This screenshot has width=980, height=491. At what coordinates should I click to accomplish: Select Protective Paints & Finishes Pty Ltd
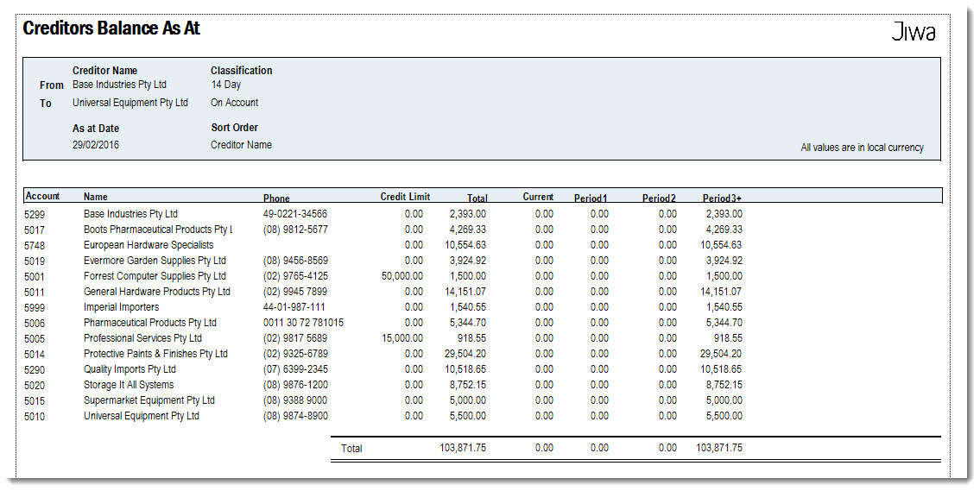click(x=155, y=354)
